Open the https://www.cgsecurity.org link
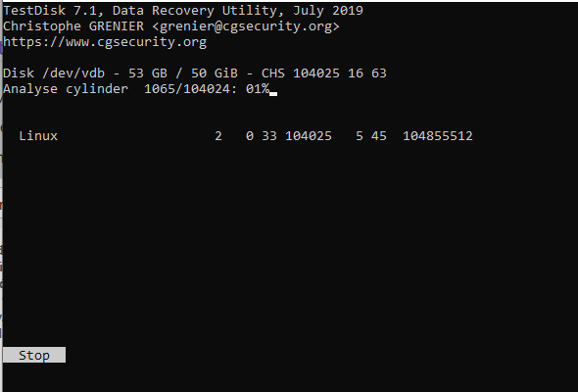Image resolution: width=578 pixels, height=392 pixels. pos(105,42)
